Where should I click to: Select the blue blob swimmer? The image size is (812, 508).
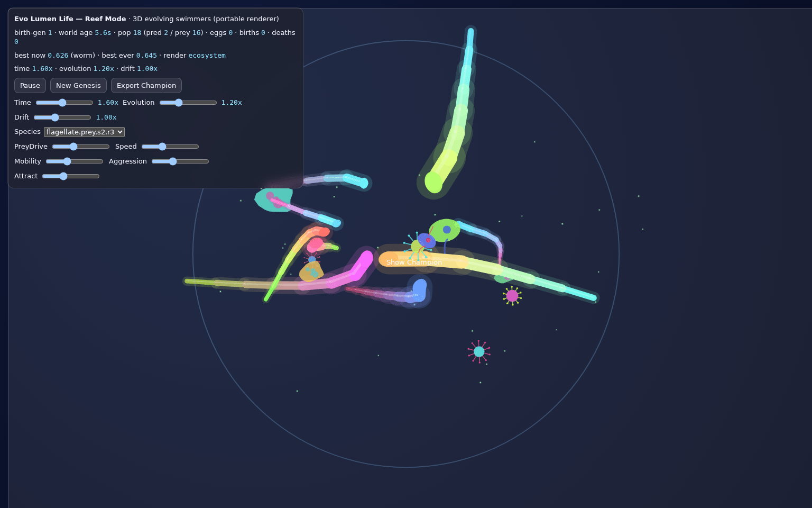coord(419,291)
